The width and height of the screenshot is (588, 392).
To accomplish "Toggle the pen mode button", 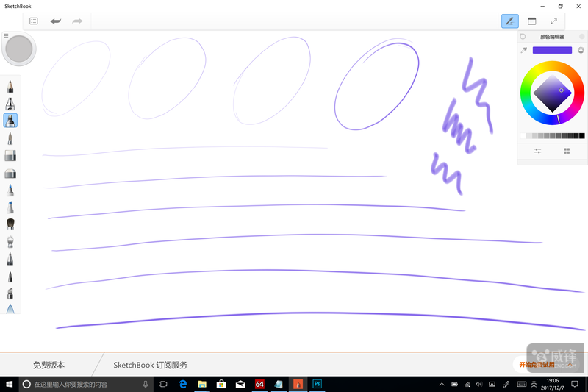I will pos(510,21).
